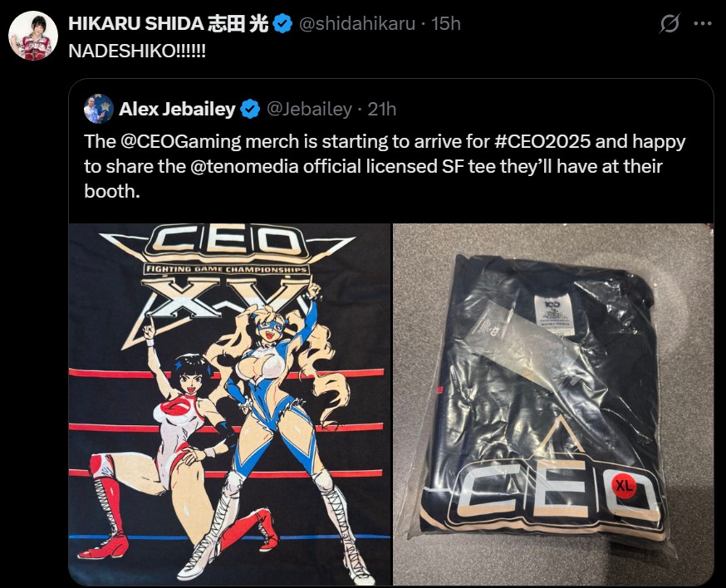Click the red XL size sticker
This screenshot has width=726, height=588.
pyautogui.click(x=624, y=485)
